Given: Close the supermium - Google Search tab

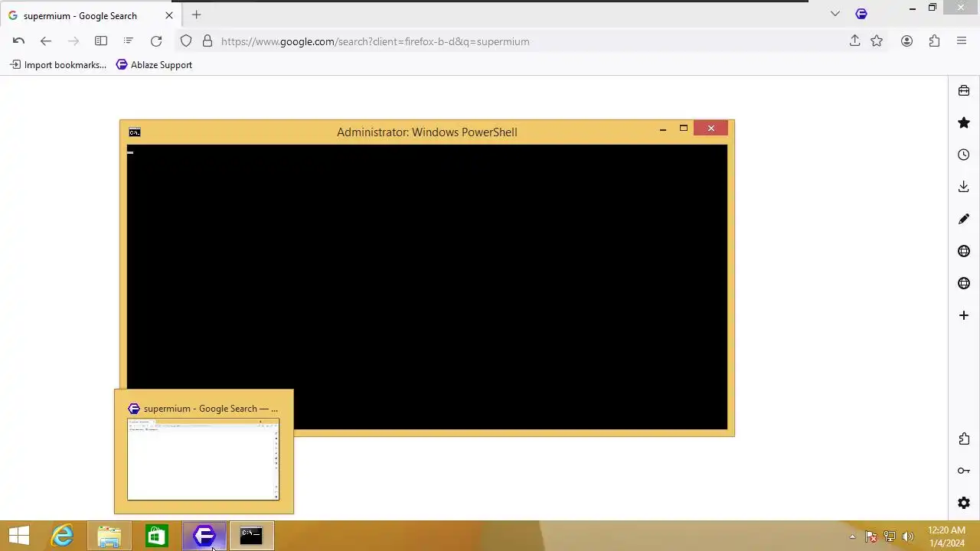Looking at the screenshot, I should (169, 15).
